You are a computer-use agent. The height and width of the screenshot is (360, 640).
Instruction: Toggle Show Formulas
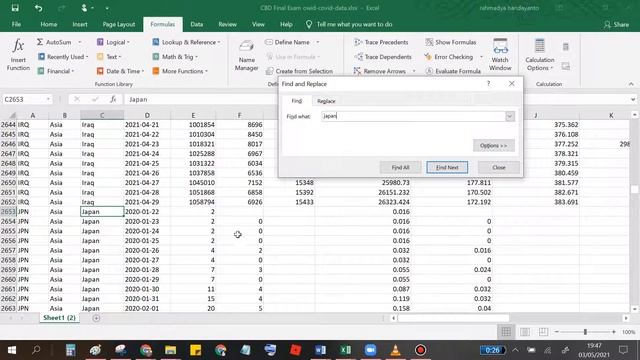point(451,42)
